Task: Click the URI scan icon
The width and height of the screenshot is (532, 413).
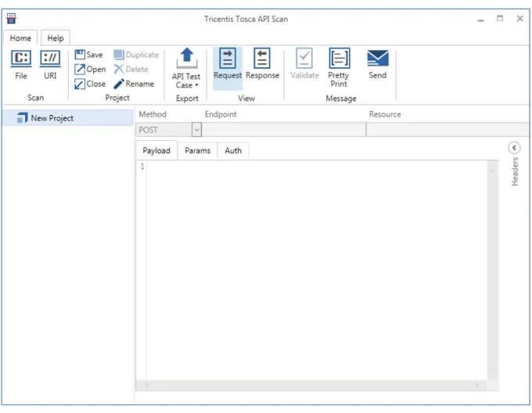Action: click(50, 59)
